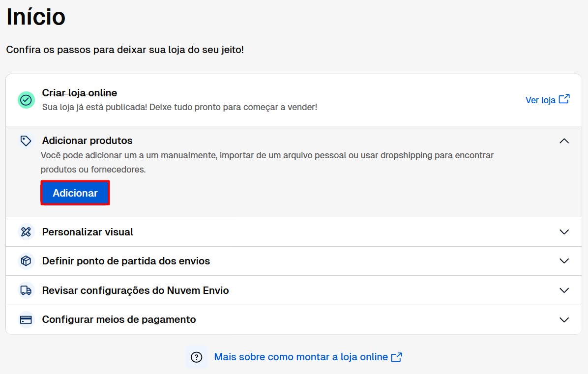Click external link icon after loja online link

click(x=397, y=357)
